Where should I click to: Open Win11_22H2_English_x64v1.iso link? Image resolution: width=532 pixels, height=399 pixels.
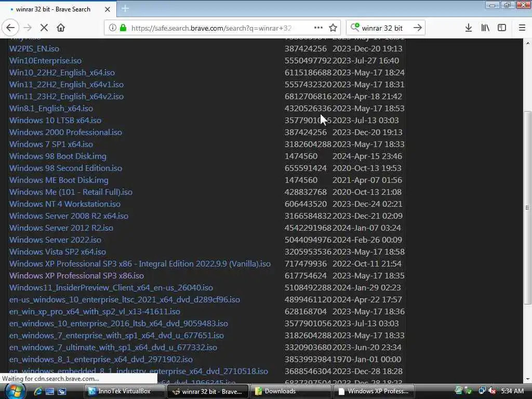[66, 85]
